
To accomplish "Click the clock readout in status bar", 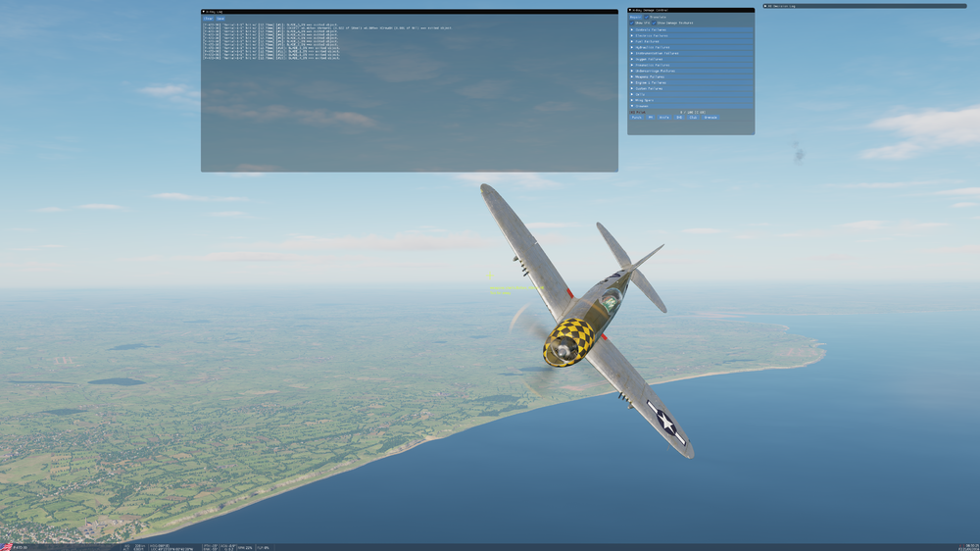I will tap(972, 545).
